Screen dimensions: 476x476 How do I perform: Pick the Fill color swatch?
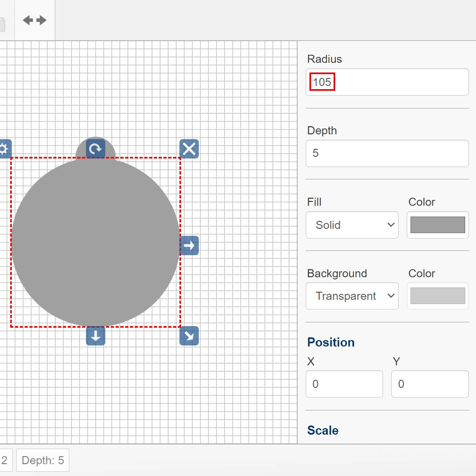click(x=437, y=225)
